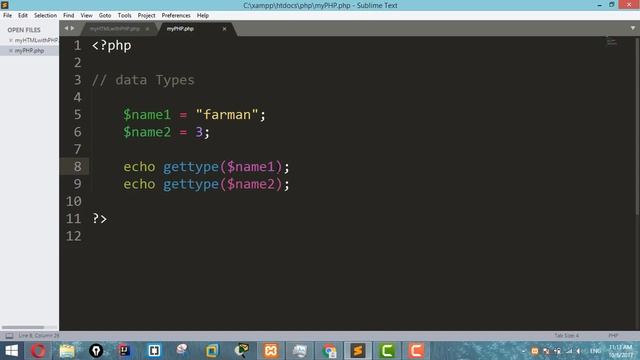Open the orange Camtasia recorder taskbar icon
This screenshot has height=360, width=640.
(x=416, y=351)
